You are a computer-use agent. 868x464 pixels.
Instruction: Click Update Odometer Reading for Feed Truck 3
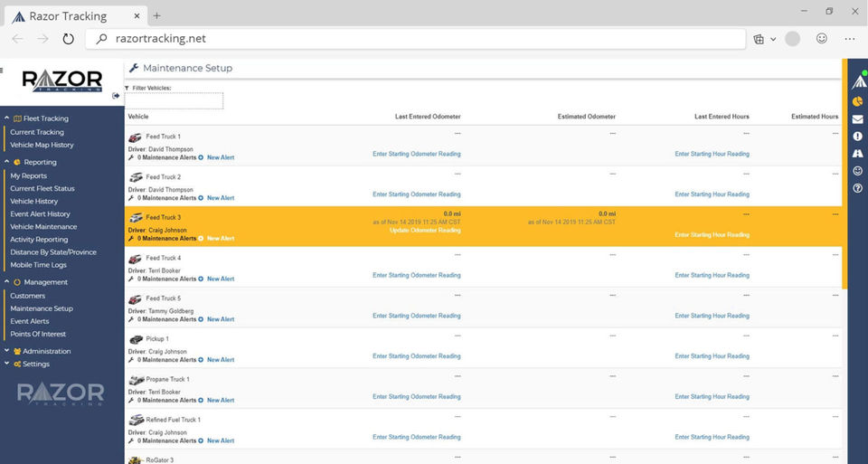point(425,231)
